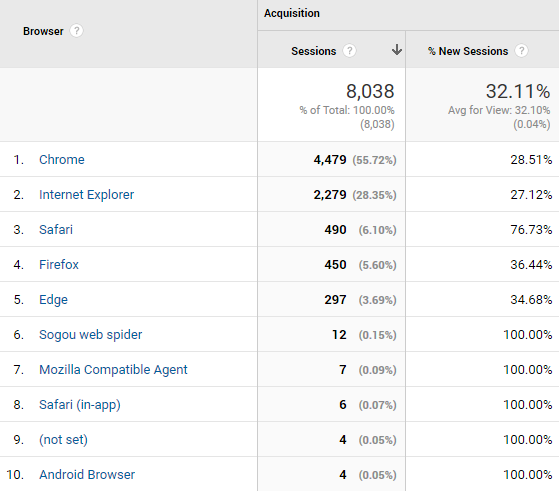Open the Mozilla Compatible Agent link
The height and width of the screenshot is (491, 559).
coord(113,370)
